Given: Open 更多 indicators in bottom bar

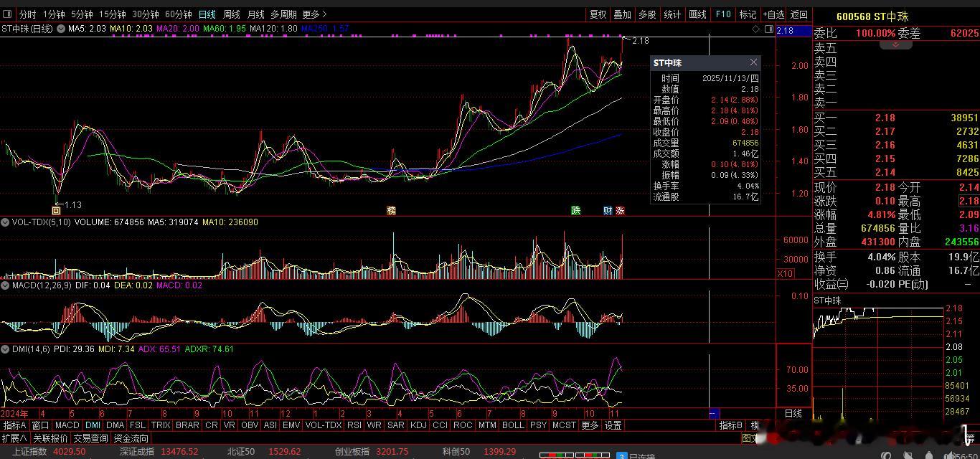Looking at the screenshot, I should pos(590,425).
